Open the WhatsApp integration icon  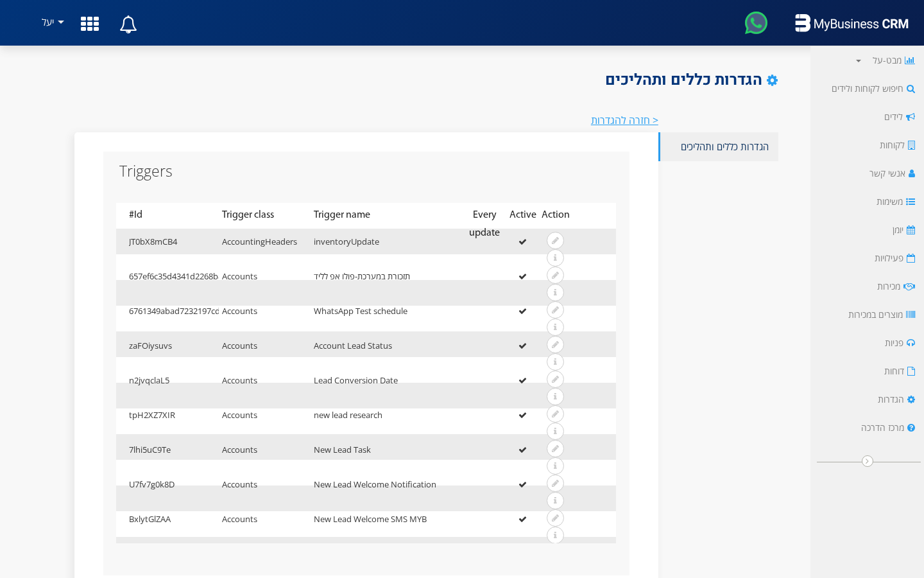[756, 22]
